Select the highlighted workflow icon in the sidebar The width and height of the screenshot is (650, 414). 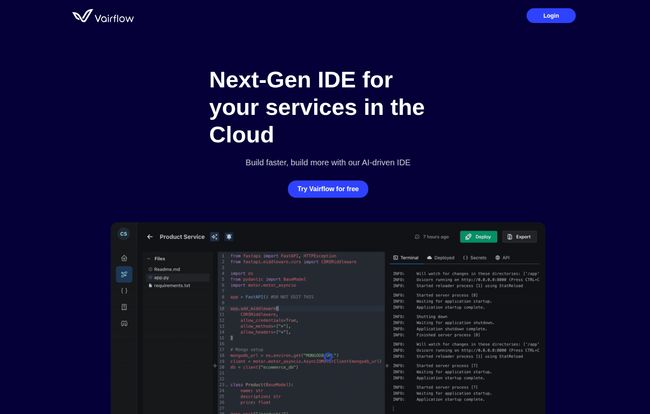pos(124,274)
